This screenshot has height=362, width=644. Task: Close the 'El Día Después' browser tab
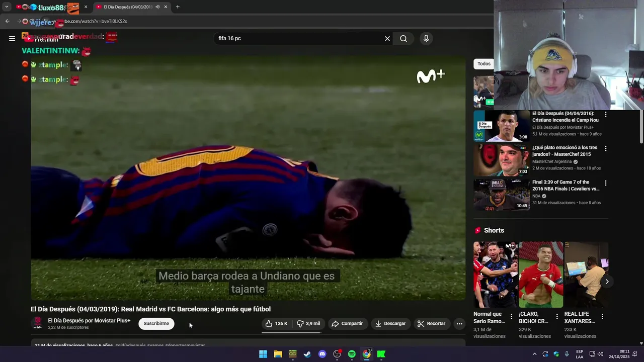point(166,7)
